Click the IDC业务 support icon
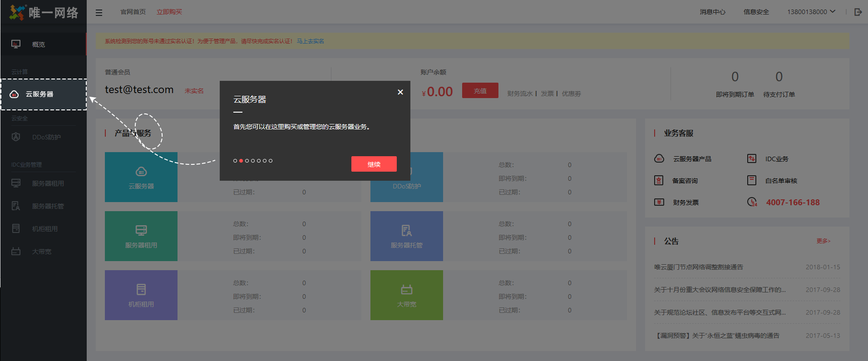The image size is (868, 361). 752,158
